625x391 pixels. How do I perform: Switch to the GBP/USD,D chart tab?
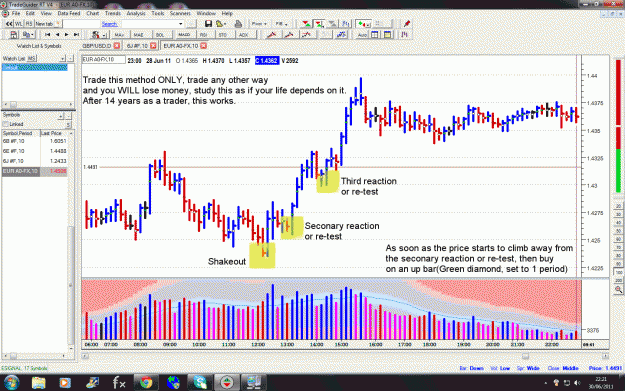click(x=97, y=46)
